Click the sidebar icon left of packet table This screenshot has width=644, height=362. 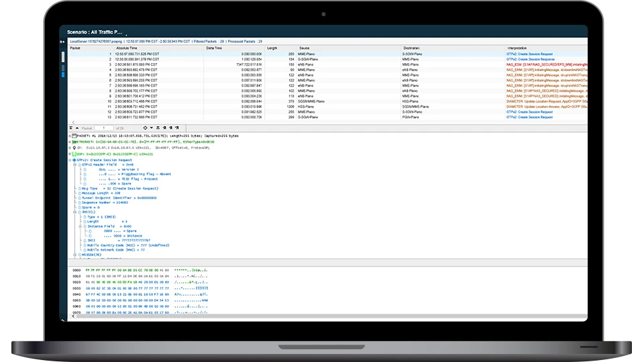coord(64,58)
